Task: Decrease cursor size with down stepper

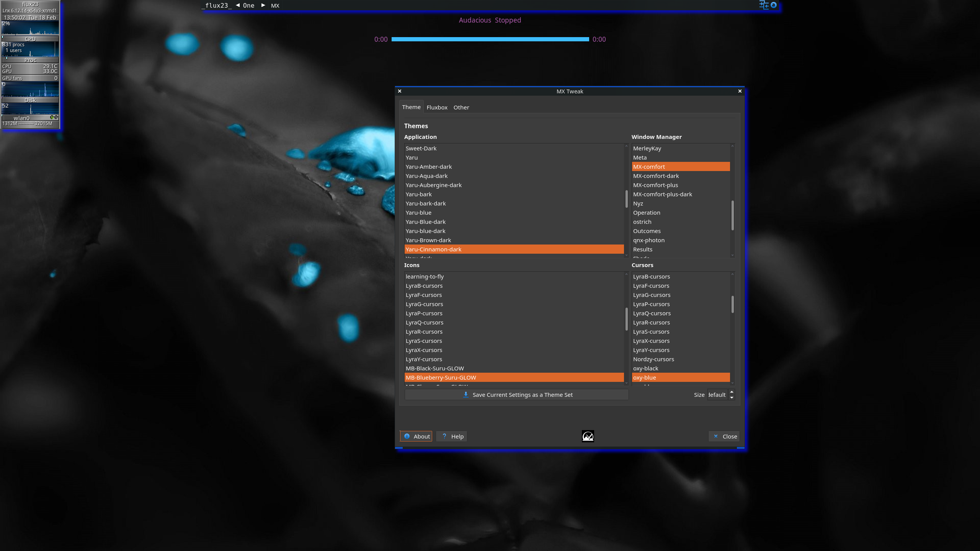Action: pos(732,398)
